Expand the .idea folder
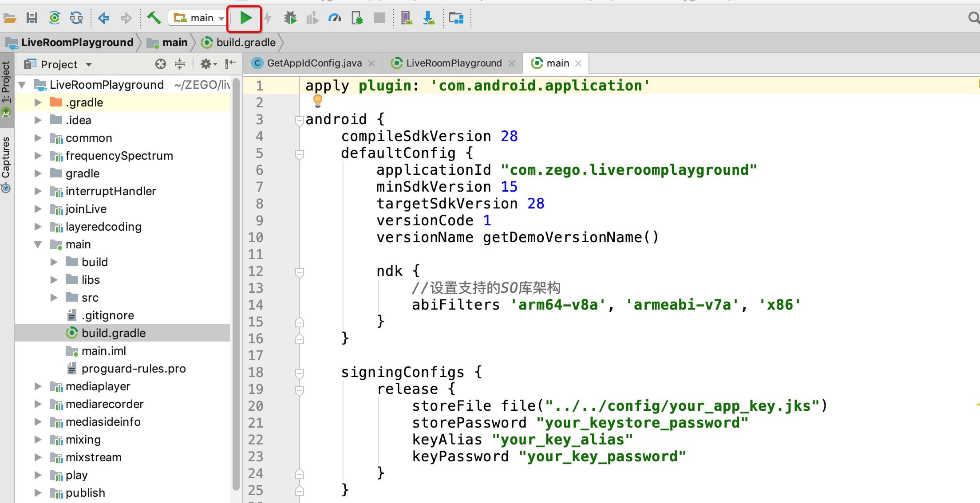This screenshot has height=503, width=980. [x=38, y=120]
